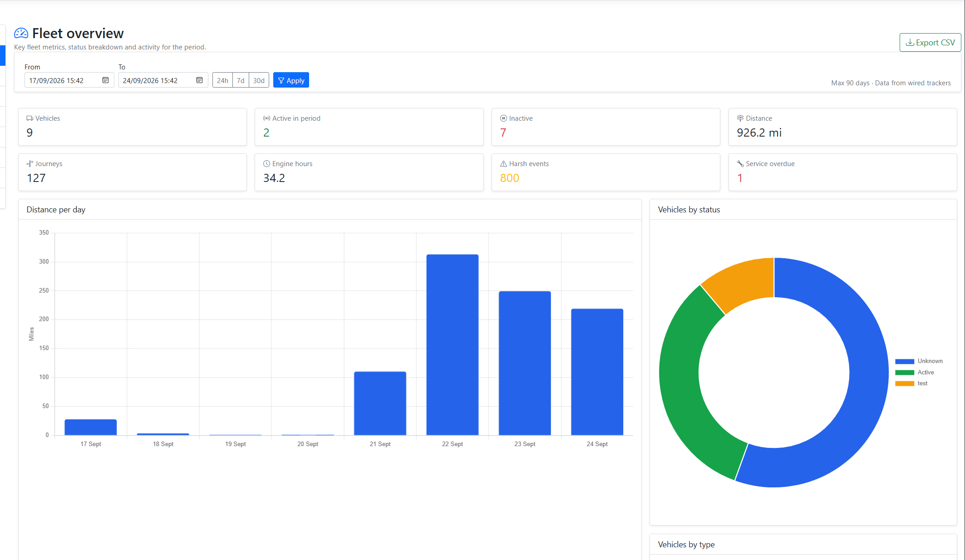Open the To date calendar picker icon
This screenshot has width=965, height=560.
click(199, 80)
